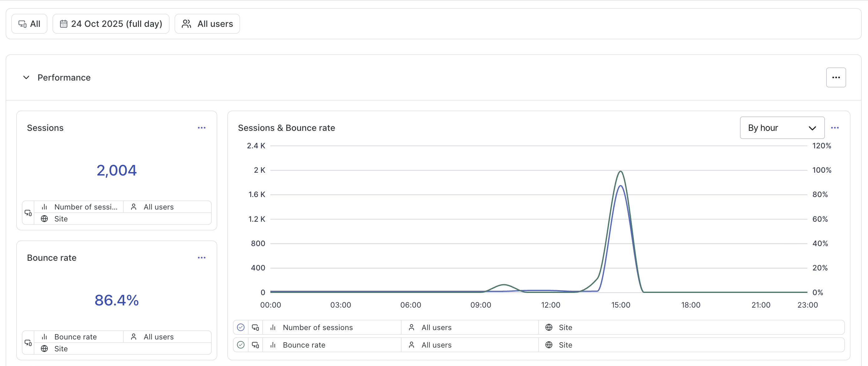Click the globe icon in the Bounce rate legend row
This screenshot has width=868, height=366.
point(549,345)
